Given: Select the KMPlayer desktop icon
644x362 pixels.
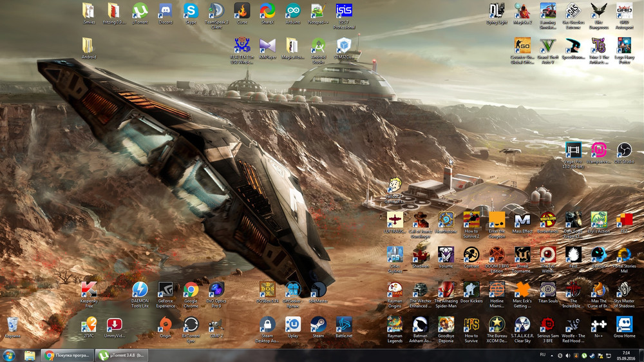Looking at the screenshot, I should 267,46.
